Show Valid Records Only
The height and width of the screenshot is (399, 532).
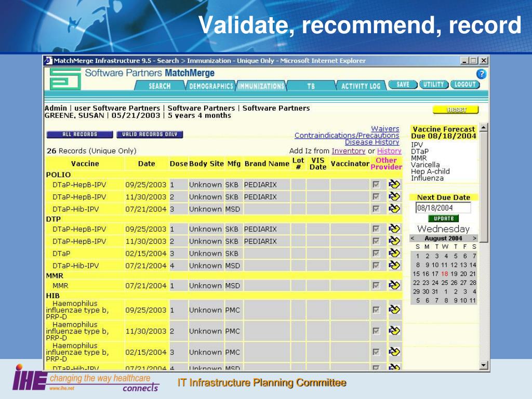(150, 135)
